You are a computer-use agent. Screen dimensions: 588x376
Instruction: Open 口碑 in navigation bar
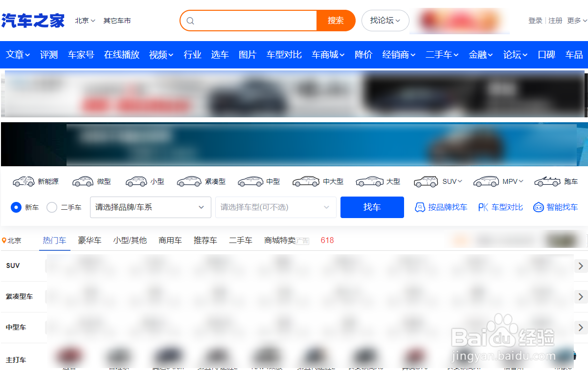coord(546,55)
